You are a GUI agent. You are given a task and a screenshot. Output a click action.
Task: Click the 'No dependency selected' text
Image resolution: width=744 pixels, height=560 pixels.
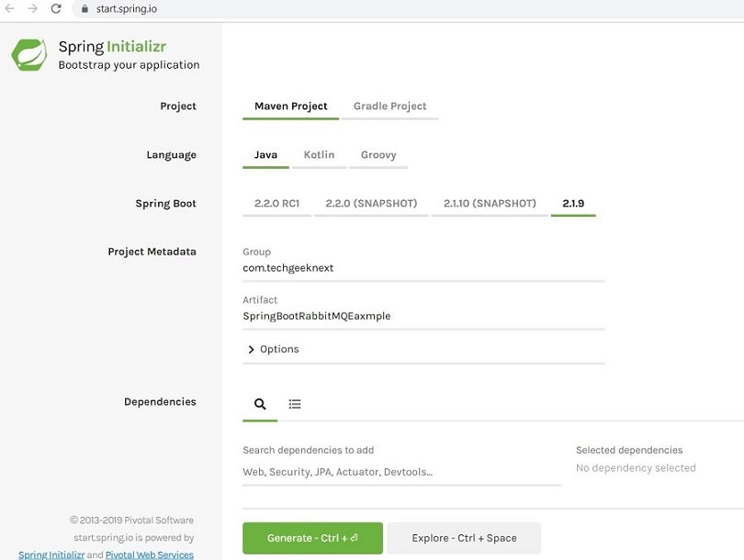636,468
